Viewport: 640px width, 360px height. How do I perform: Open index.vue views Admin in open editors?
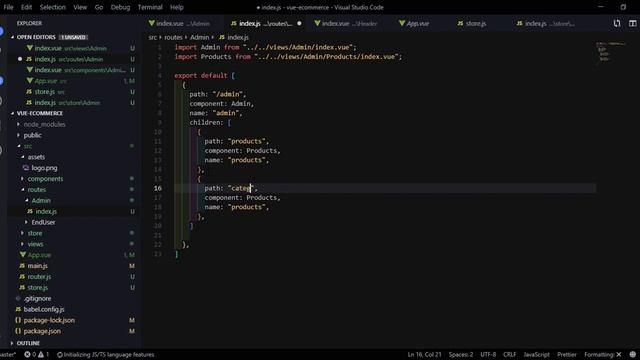[70, 48]
